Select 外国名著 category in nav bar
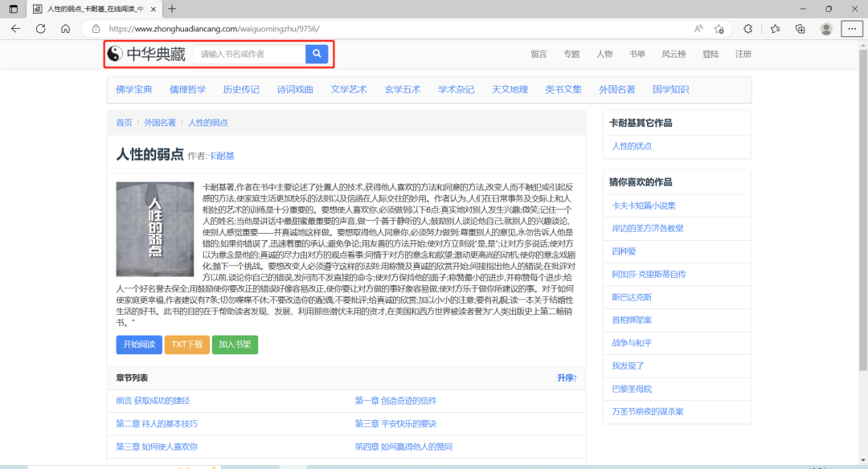The image size is (868, 469). (x=617, y=89)
